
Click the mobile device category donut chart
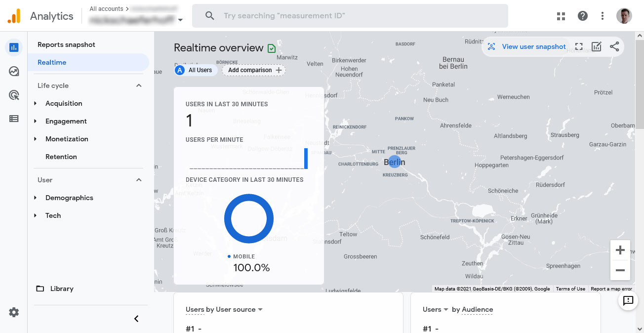pos(249,219)
